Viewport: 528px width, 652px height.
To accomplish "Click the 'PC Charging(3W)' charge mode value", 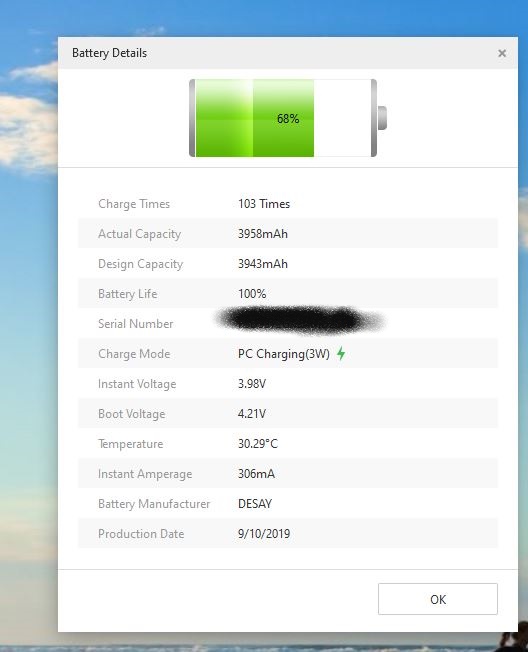I will click(284, 354).
